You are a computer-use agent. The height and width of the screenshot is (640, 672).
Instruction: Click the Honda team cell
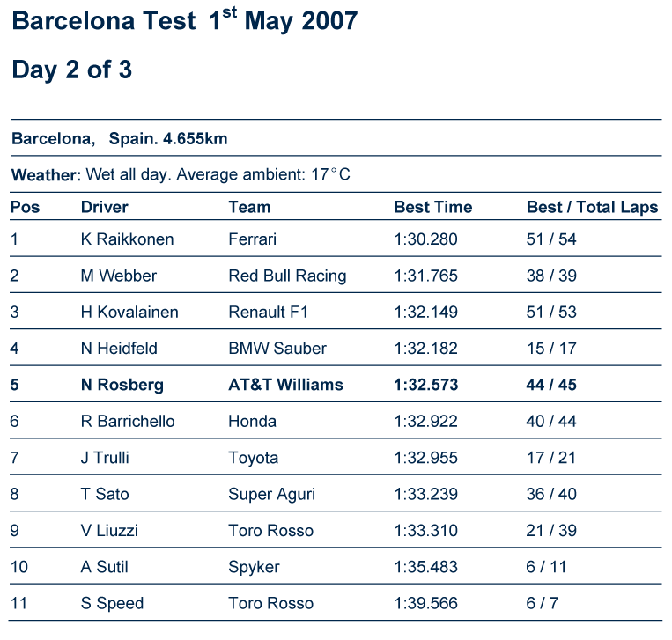[252, 422]
